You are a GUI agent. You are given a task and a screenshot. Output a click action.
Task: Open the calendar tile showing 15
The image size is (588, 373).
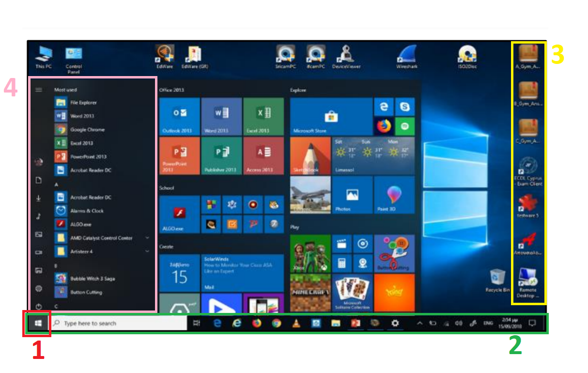coord(179,273)
